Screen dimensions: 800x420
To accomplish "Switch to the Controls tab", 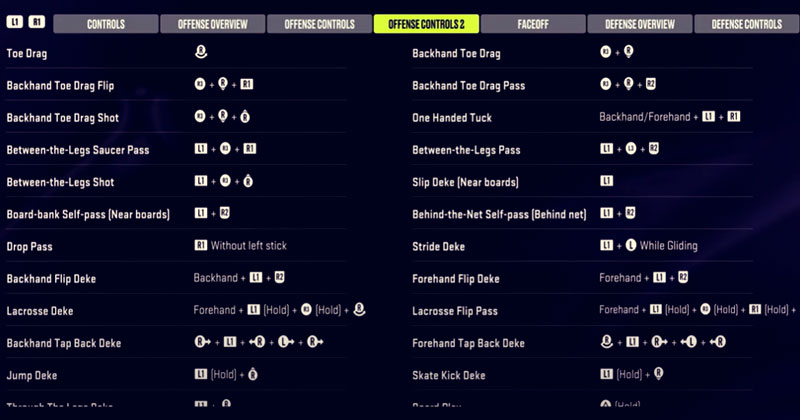I will [106, 24].
